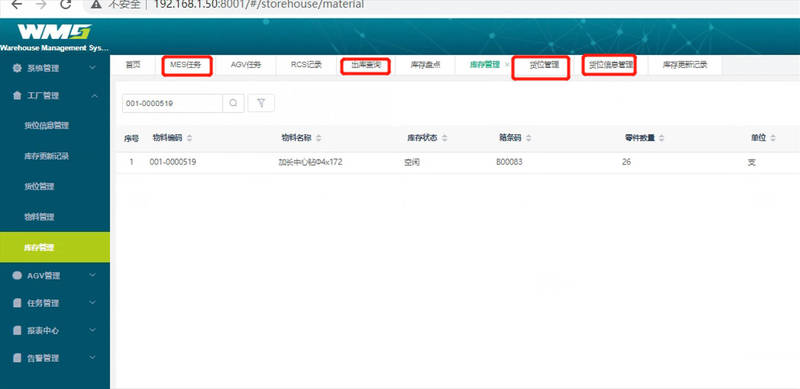Sort by 库存状态 column arrows
Viewport: 800px width, 389px height.
click(x=445, y=138)
